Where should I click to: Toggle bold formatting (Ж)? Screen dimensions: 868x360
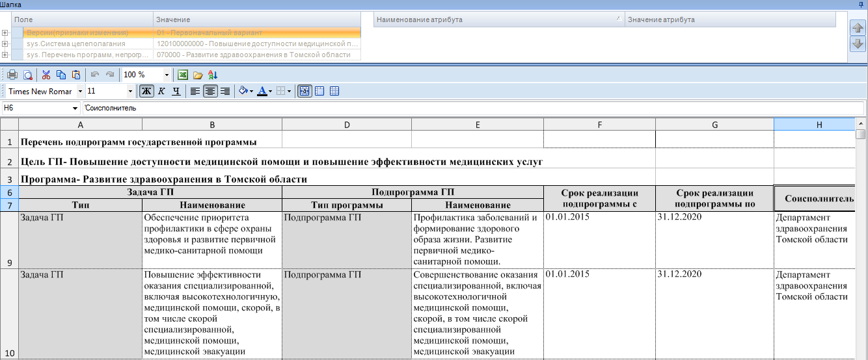coord(147,92)
